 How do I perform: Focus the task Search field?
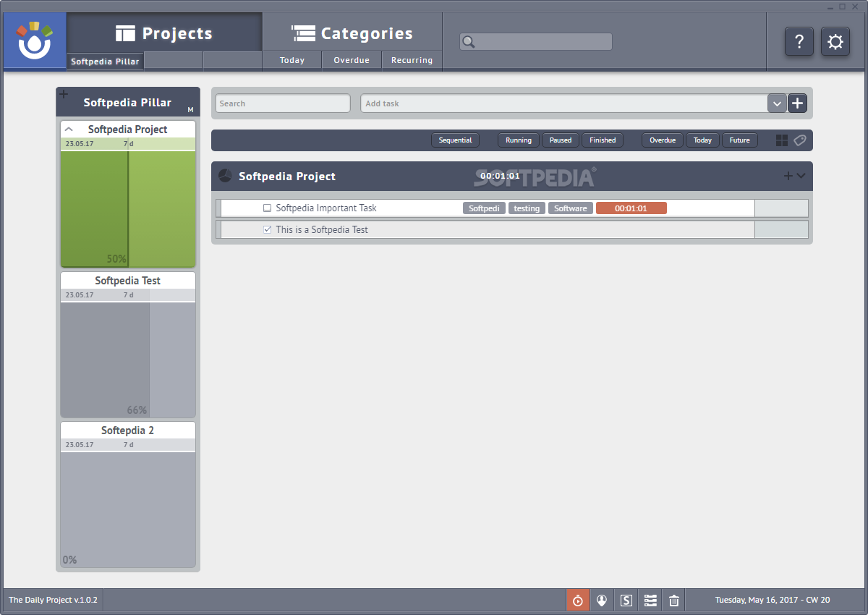[283, 103]
